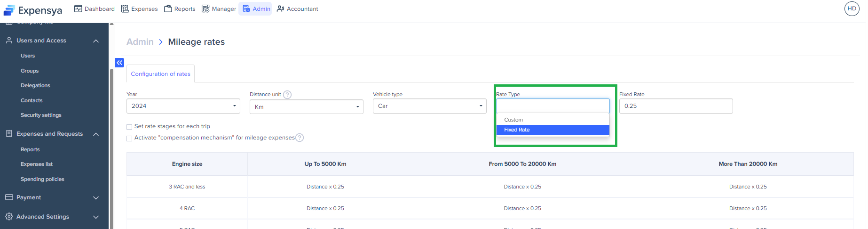Collapse sidebar with double-chevron icon
Screen dimensions: 868x229
(x=119, y=63)
